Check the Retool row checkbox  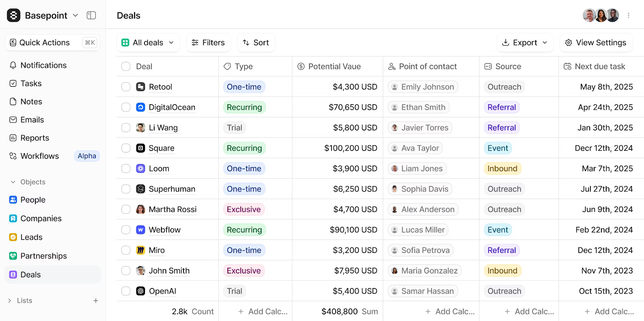coord(126,87)
